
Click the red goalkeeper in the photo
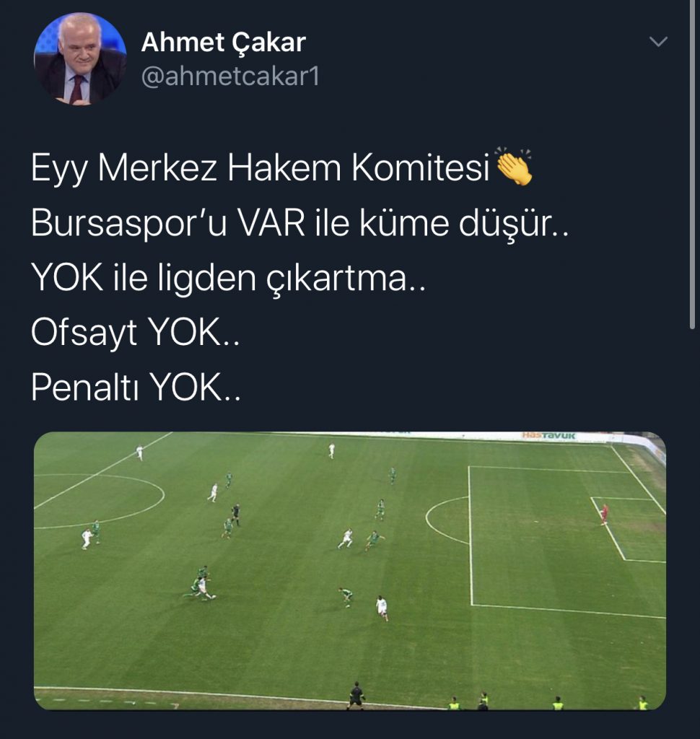[604, 514]
